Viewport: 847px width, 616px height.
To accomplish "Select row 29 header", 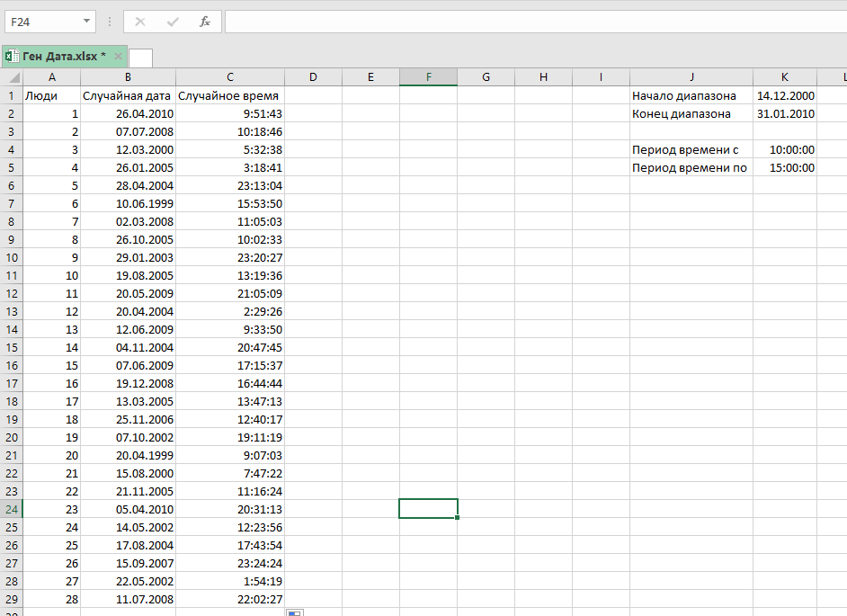I will click(x=12, y=599).
